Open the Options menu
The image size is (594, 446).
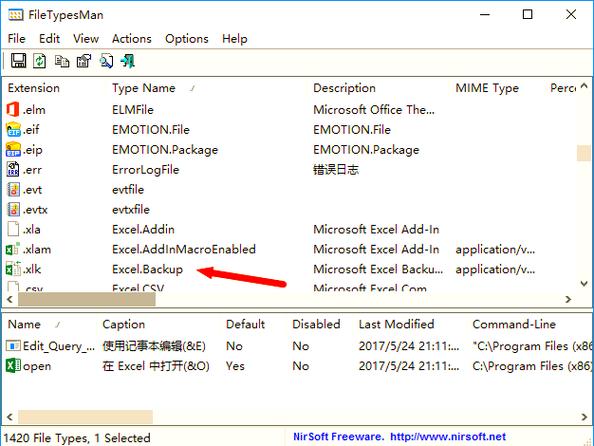coord(187,39)
